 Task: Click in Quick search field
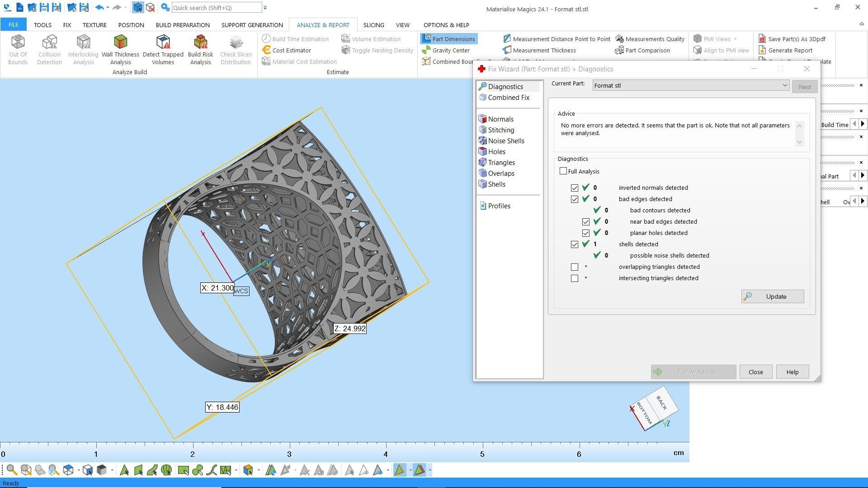click(x=216, y=8)
